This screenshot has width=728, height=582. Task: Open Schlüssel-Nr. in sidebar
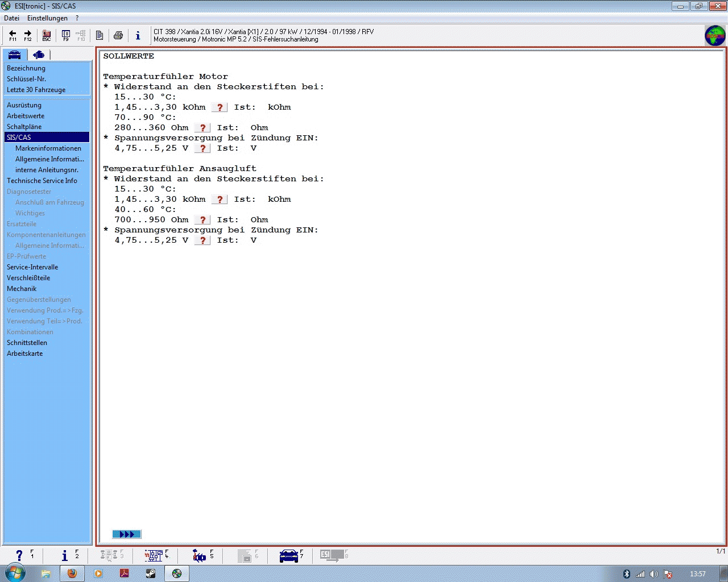(26, 79)
